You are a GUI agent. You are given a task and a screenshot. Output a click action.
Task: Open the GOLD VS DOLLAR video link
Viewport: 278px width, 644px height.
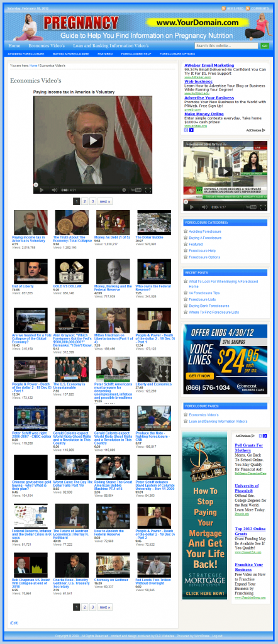[67, 286]
